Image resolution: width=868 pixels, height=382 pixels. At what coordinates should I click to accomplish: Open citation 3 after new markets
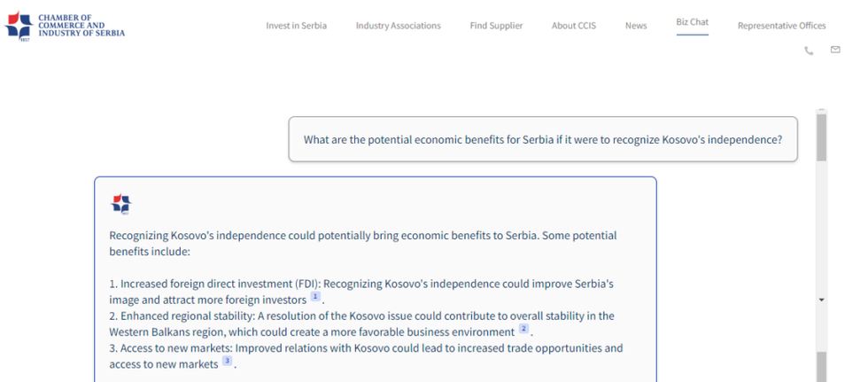(x=228, y=362)
